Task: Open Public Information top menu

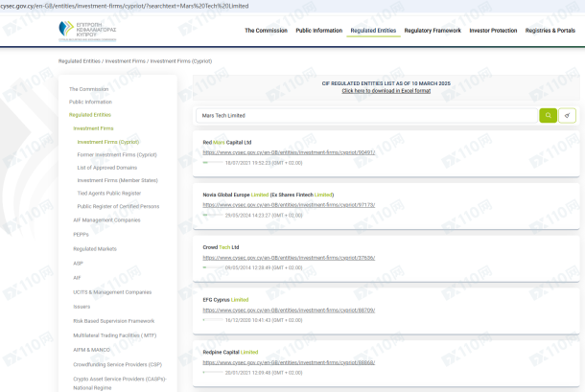Action: point(319,31)
